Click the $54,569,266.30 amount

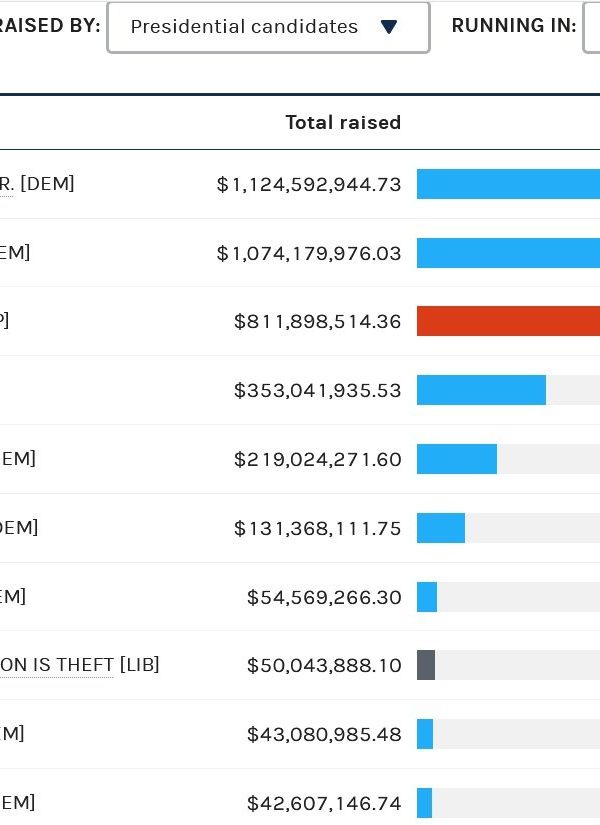[x=324, y=597]
